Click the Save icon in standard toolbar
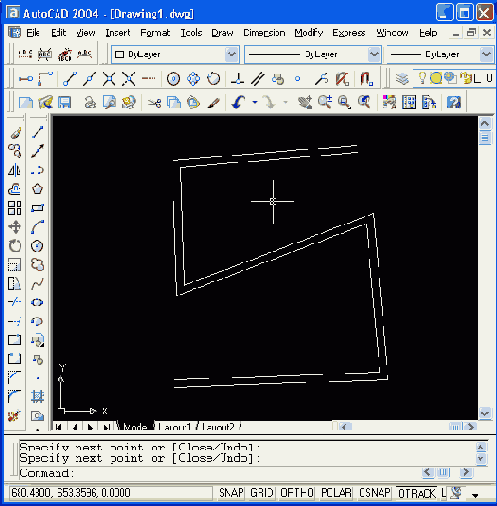This screenshot has height=506, width=497. 65,102
